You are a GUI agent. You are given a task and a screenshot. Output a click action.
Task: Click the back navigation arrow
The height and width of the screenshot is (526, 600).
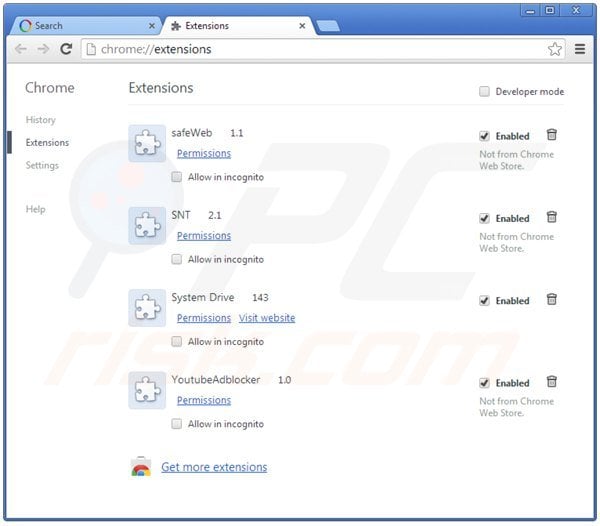21,49
